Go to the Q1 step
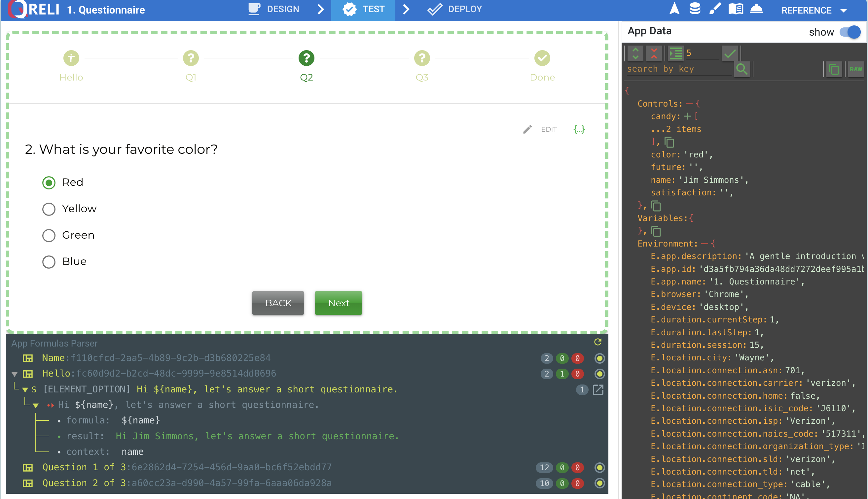 coord(191,66)
